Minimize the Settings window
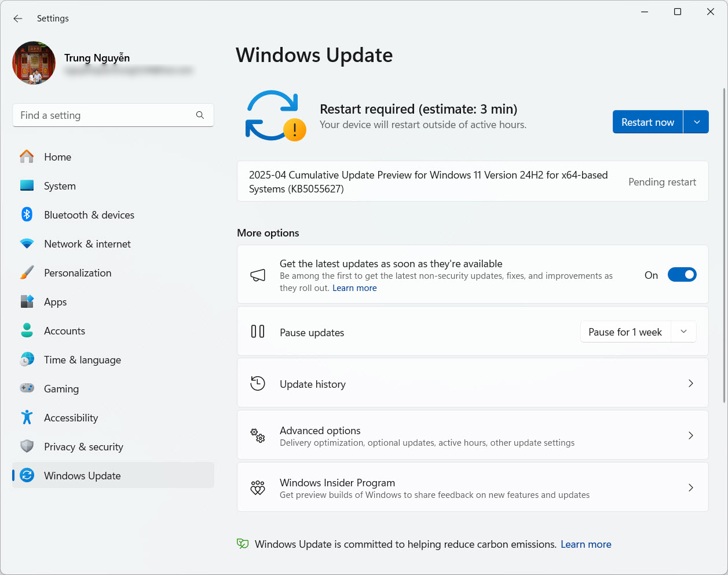728x575 pixels. click(645, 12)
